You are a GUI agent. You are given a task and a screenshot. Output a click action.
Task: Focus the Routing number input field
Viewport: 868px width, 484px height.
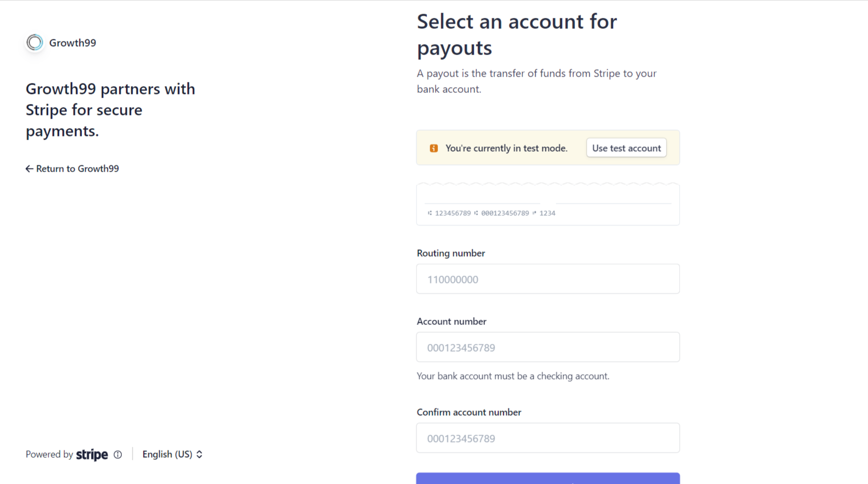click(x=548, y=279)
